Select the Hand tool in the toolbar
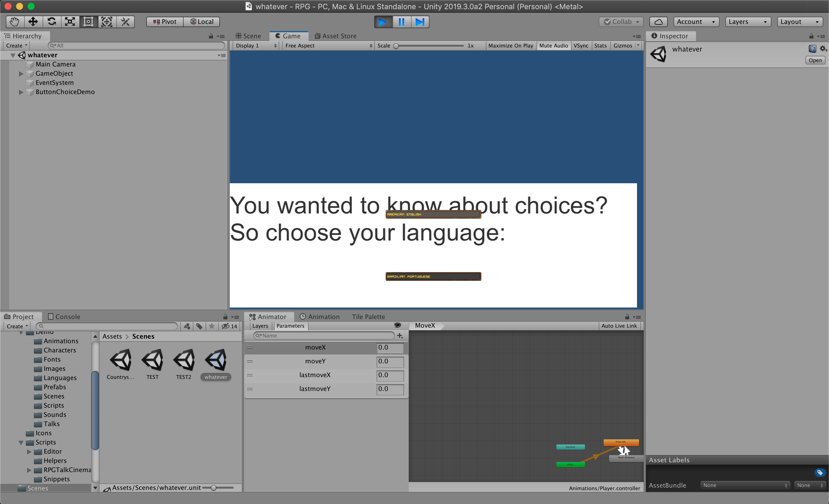829x504 pixels. pyautogui.click(x=14, y=22)
